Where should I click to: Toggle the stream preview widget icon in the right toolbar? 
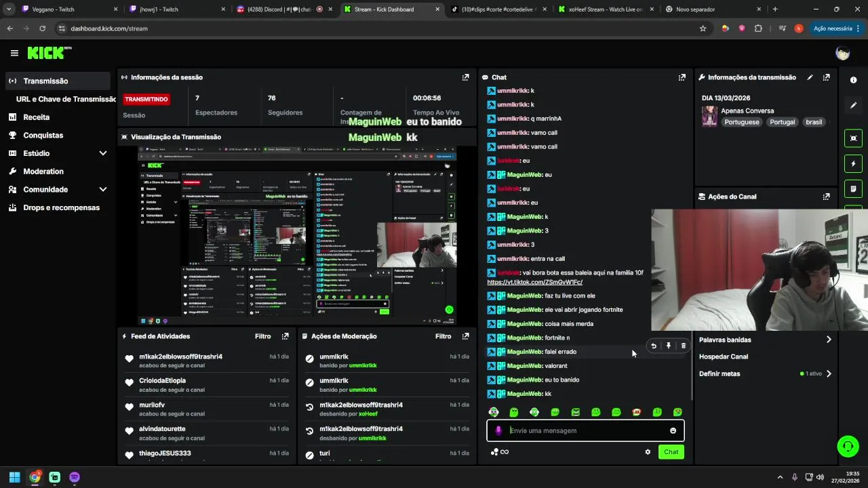click(853, 138)
